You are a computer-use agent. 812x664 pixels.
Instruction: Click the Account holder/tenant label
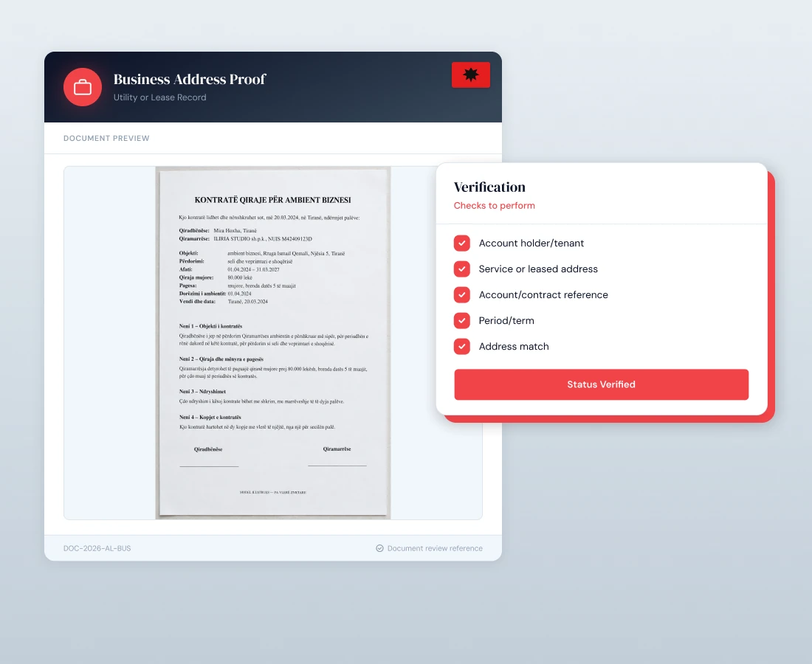tap(531, 243)
